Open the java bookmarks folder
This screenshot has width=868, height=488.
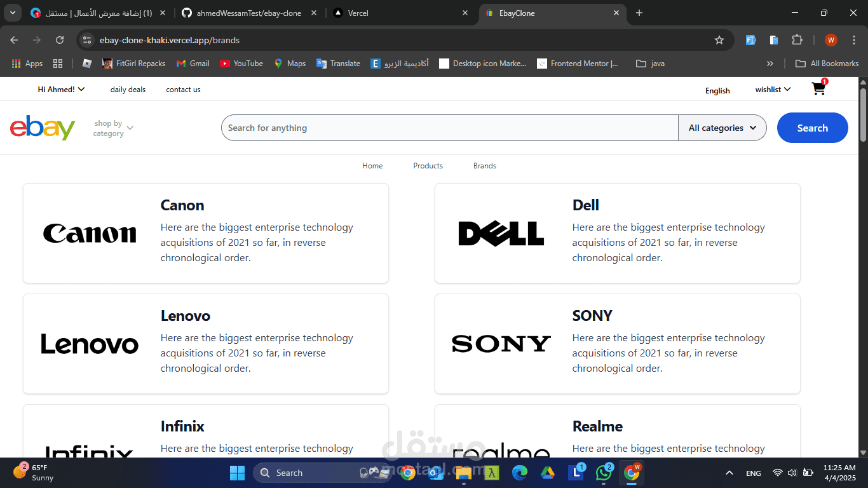pos(651,64)
